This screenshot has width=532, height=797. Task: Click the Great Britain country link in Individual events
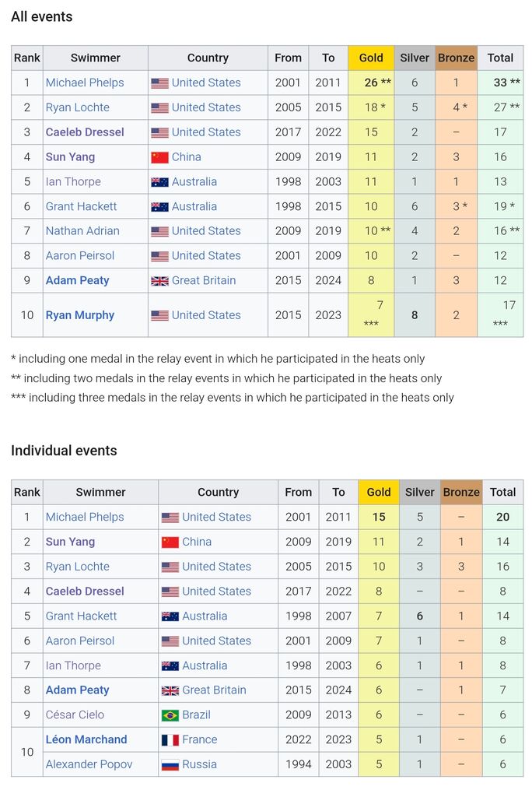click(214, 690)
